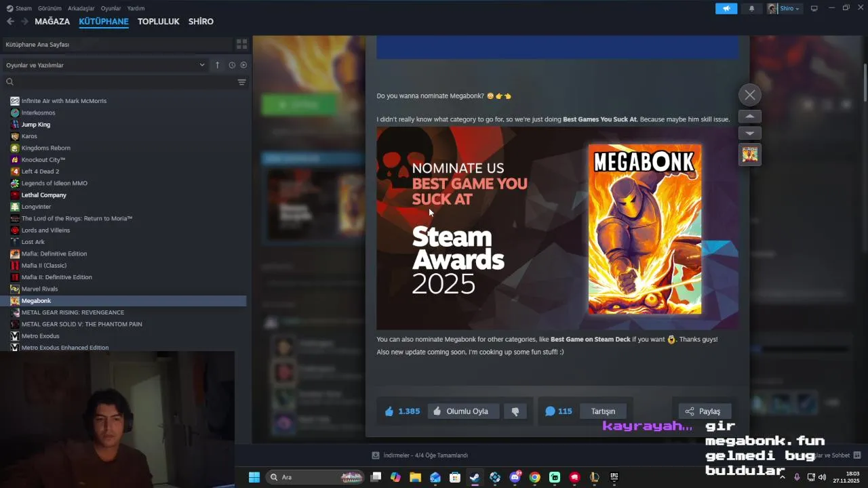The height and width of the screenshot is (488, 868).
Task: Select Metro Exodus in the library
Action: click(40, 336)
